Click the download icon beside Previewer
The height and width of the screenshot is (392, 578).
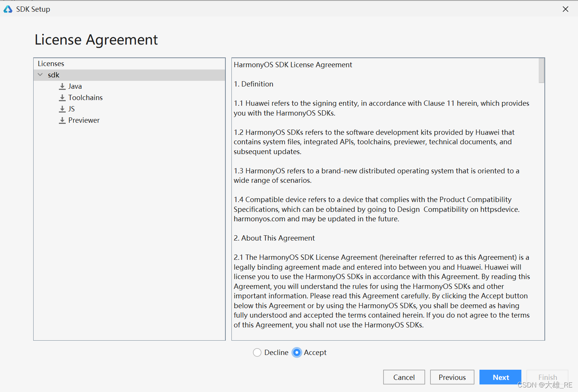point(62,120)
